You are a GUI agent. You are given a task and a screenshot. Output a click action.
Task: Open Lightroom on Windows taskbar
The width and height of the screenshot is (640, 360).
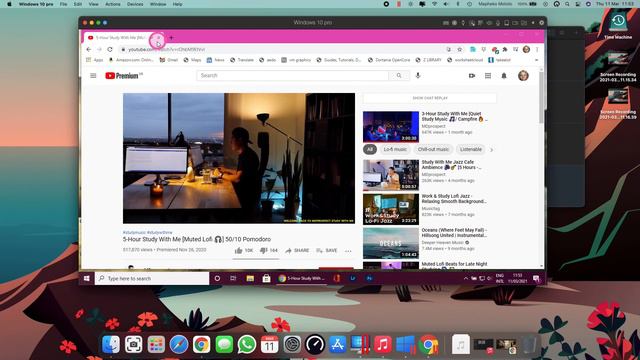click(353, 278)
